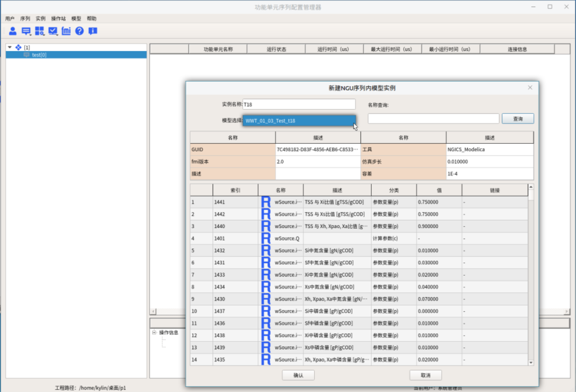
Task: Click value 0.070000 in row 1430
Action: pos(439,299)
